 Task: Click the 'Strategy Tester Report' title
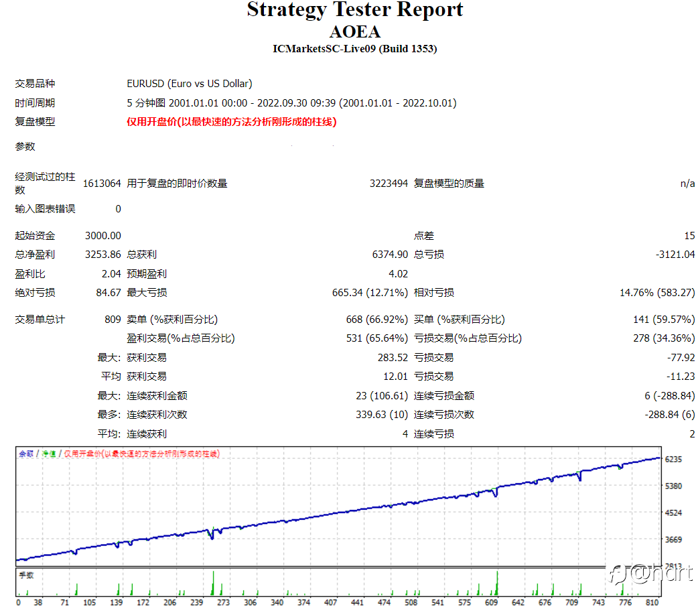point(355,10)
